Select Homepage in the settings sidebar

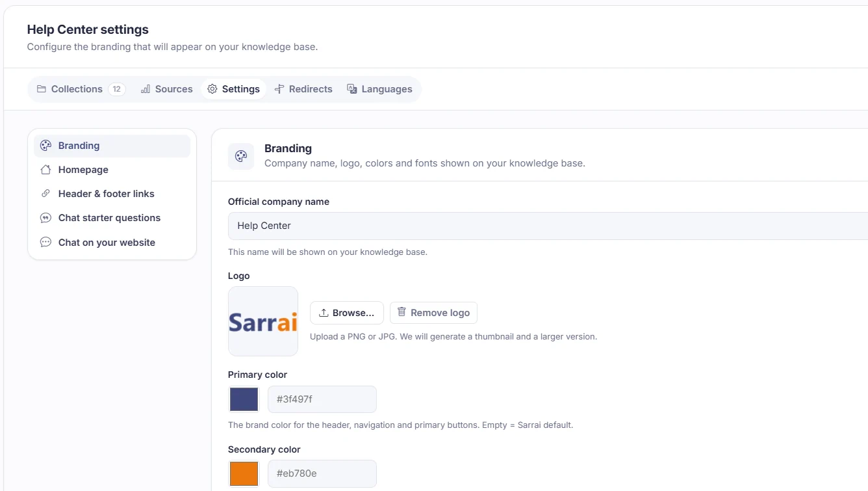112,170
